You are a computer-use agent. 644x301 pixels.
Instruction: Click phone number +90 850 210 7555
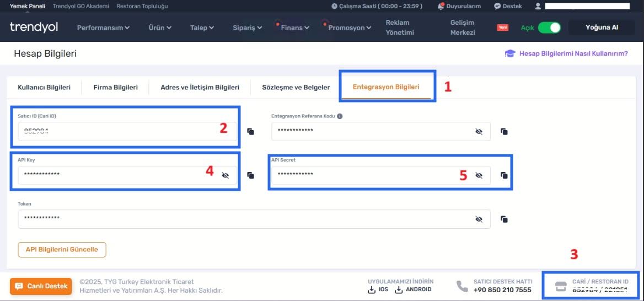coord(502,290)
